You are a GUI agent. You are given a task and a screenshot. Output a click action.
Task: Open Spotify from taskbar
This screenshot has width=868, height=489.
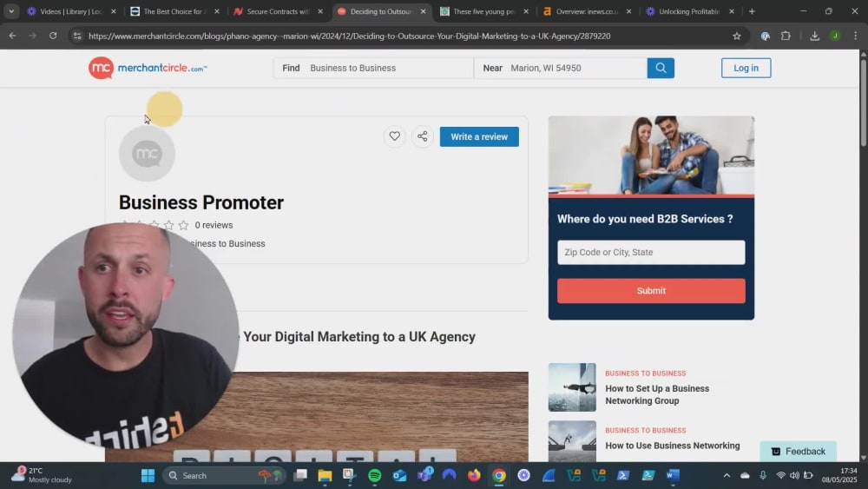pos(375,475)
